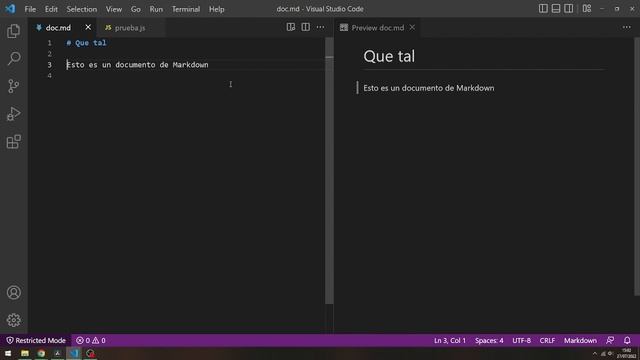The image size is (640, 360).
Task: Toggle Secondary Side Bar layout icon
Action: [568, 9]
